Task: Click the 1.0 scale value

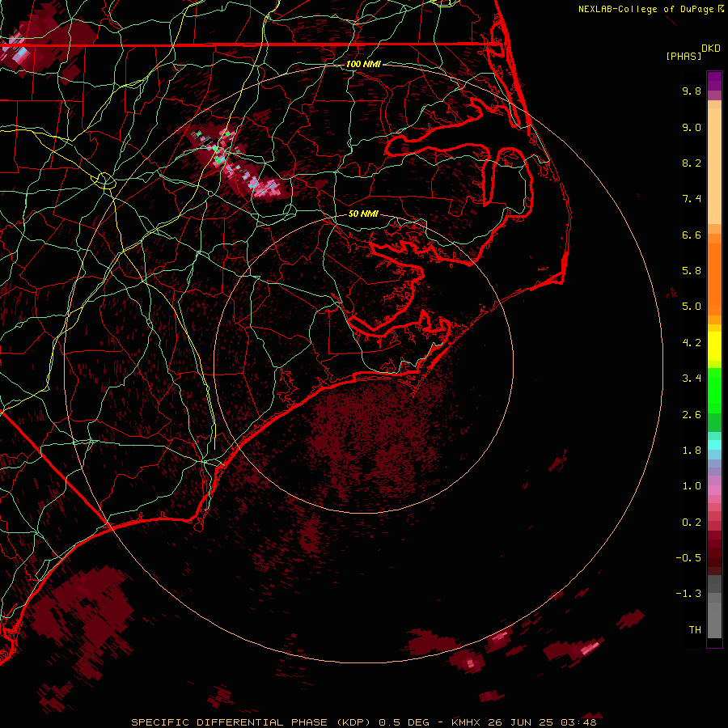Action: 692,486
